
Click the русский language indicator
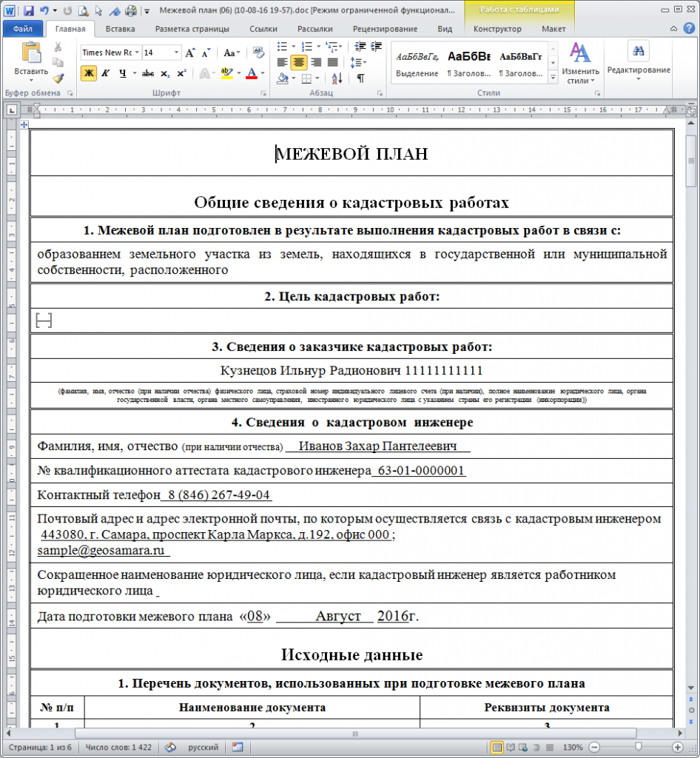pyautogui.click(x=203, y=748)
